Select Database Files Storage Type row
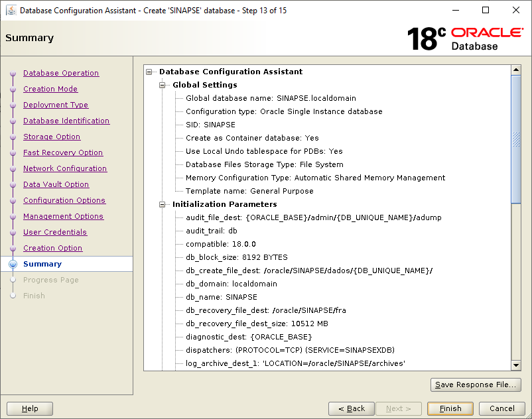This screenshot has height=419, width=532. point(264,164)
